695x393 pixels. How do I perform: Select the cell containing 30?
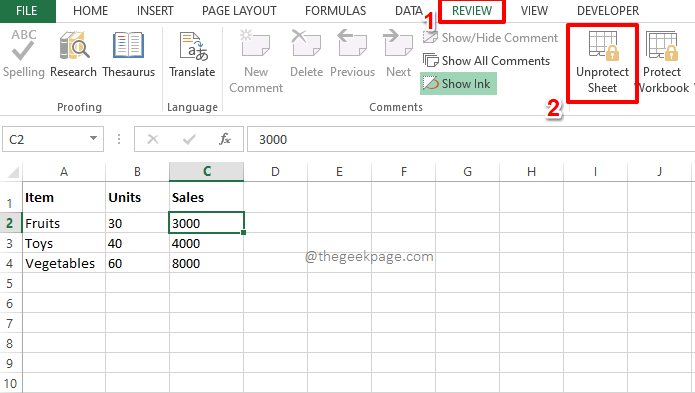pos(137,223)
